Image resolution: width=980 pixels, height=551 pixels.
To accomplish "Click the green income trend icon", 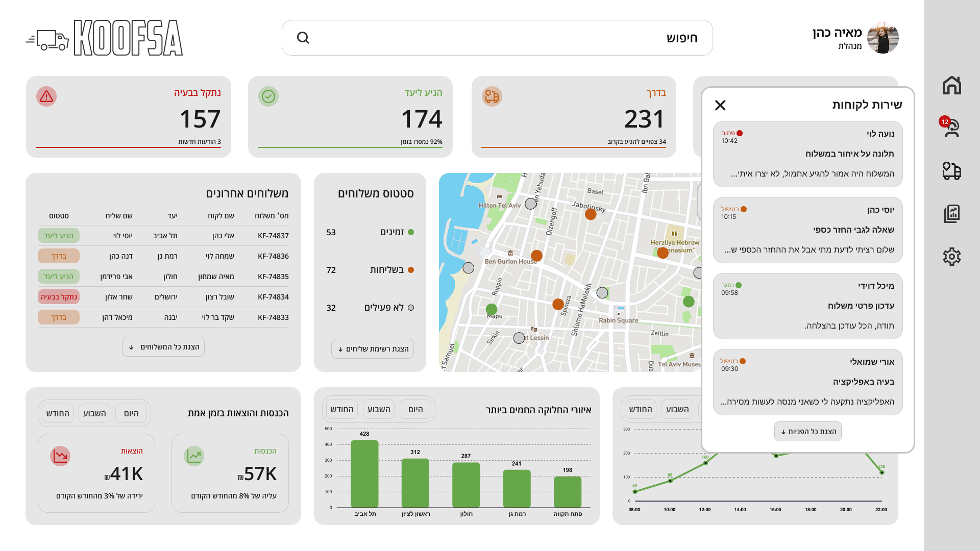I will (194, 456).
